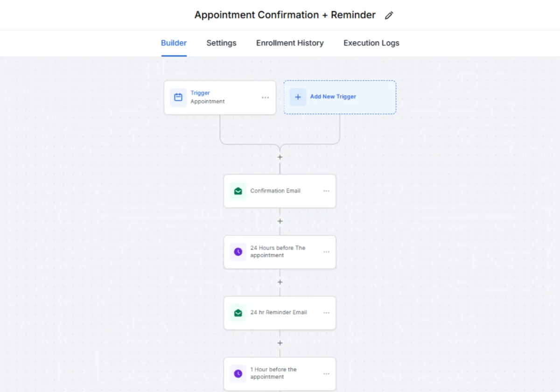
Task: Open options menu for Appointment trigger
Action: (x=265, y=98)
